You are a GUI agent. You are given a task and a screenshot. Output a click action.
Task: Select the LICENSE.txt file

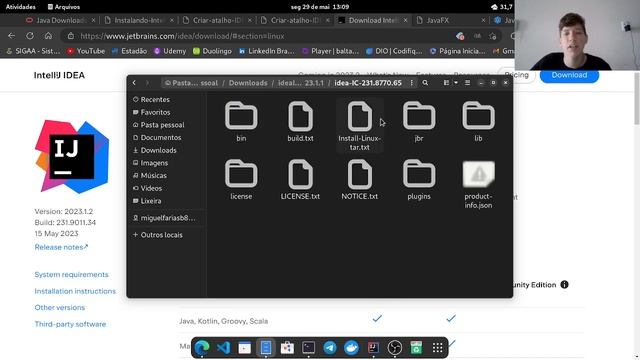click(x=300, y=179)
